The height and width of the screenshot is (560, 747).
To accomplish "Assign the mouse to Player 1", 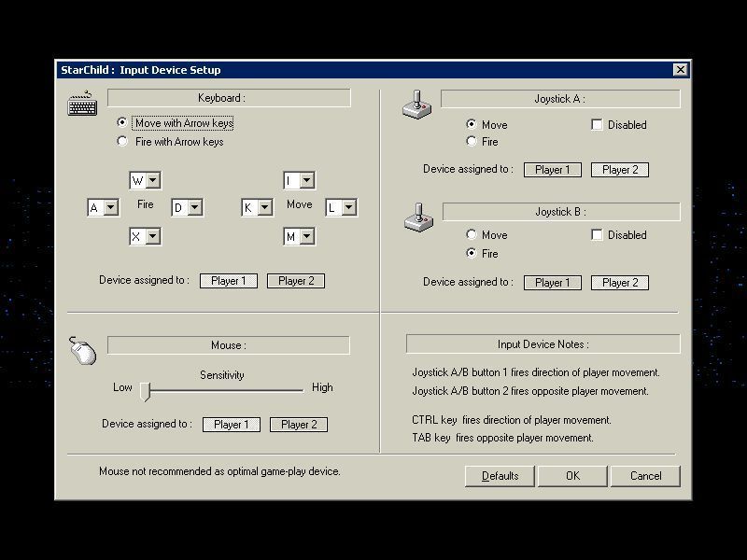I will [x=231, y=424].
